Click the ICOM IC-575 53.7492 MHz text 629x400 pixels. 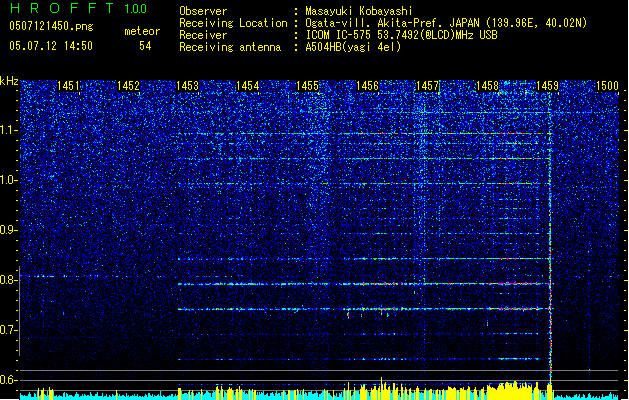tap(401, 35)
